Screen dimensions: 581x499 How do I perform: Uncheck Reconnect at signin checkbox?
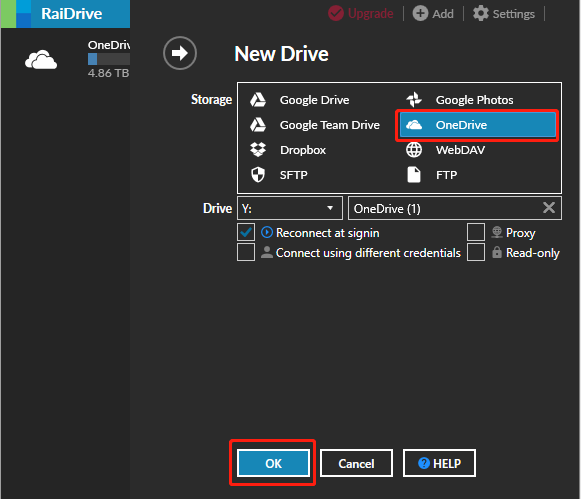(x=246, y=232)
